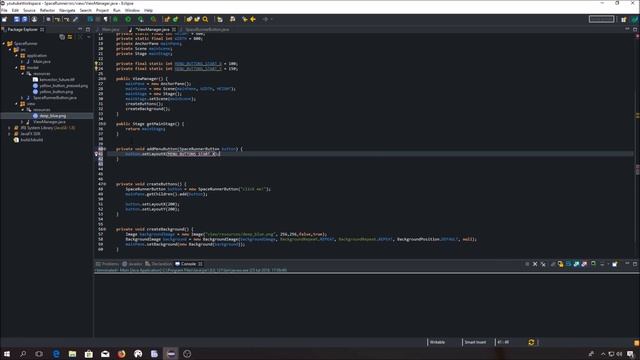Select ViewManager.java in Package Explorer

[49, 122]
